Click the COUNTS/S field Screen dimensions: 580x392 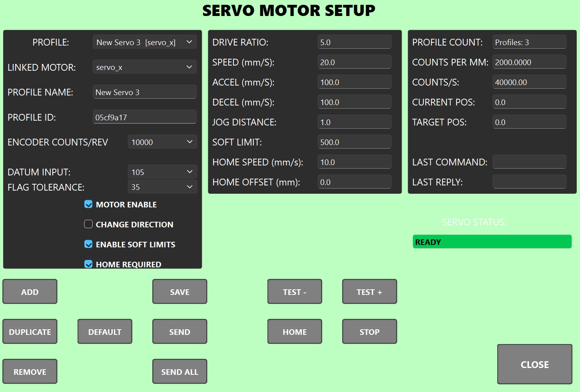(x=530, y=82)
